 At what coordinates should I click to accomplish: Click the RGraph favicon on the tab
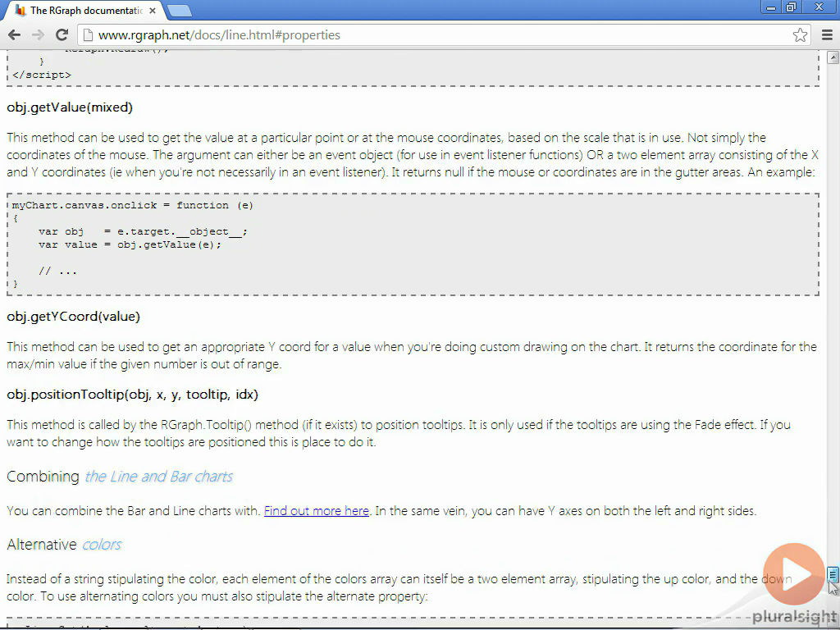pyautogui.click(x=21, y=10)
